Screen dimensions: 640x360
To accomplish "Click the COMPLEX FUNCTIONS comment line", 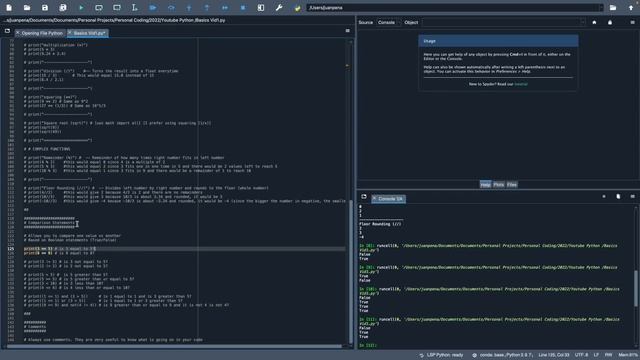I will pos(47,149).
